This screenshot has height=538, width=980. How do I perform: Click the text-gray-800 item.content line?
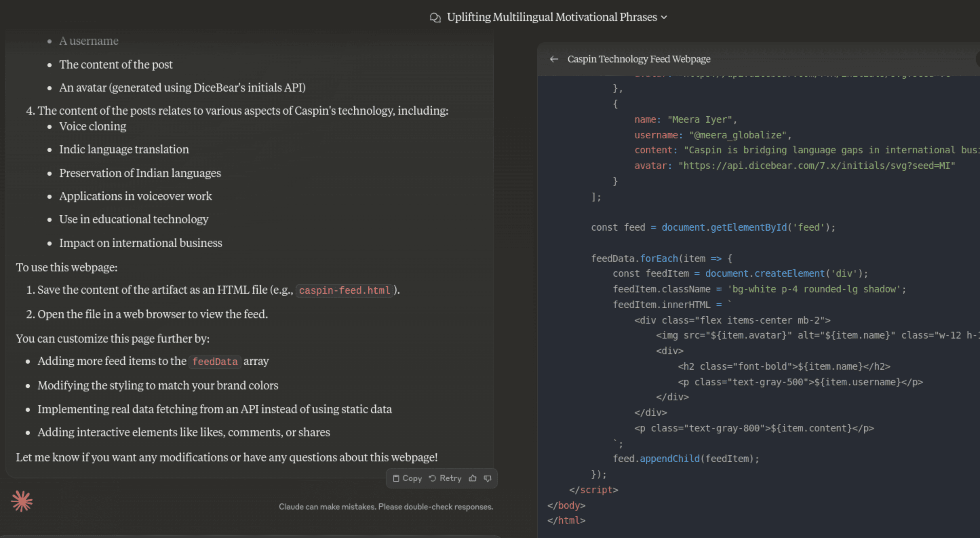[x=753, y=428]
